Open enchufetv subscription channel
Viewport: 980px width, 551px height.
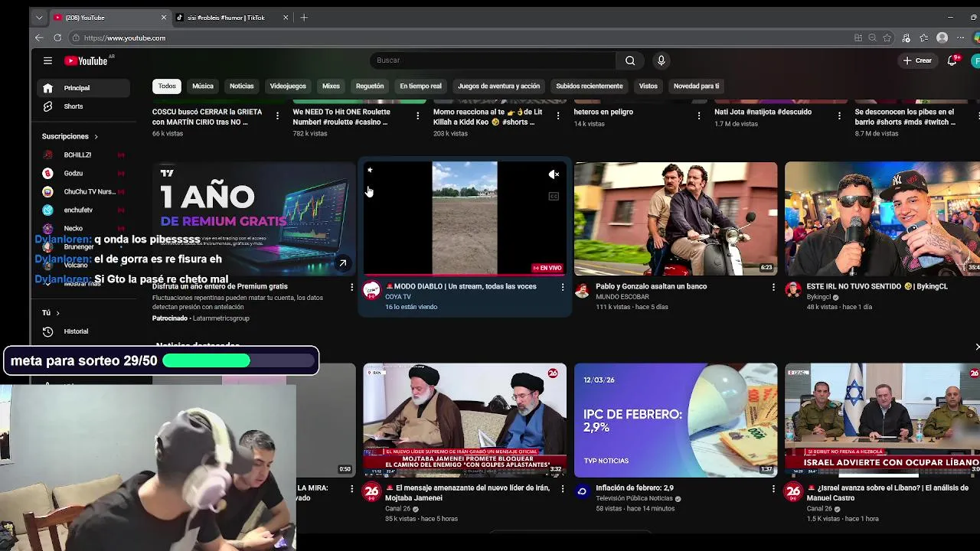(x=83, y=210)
